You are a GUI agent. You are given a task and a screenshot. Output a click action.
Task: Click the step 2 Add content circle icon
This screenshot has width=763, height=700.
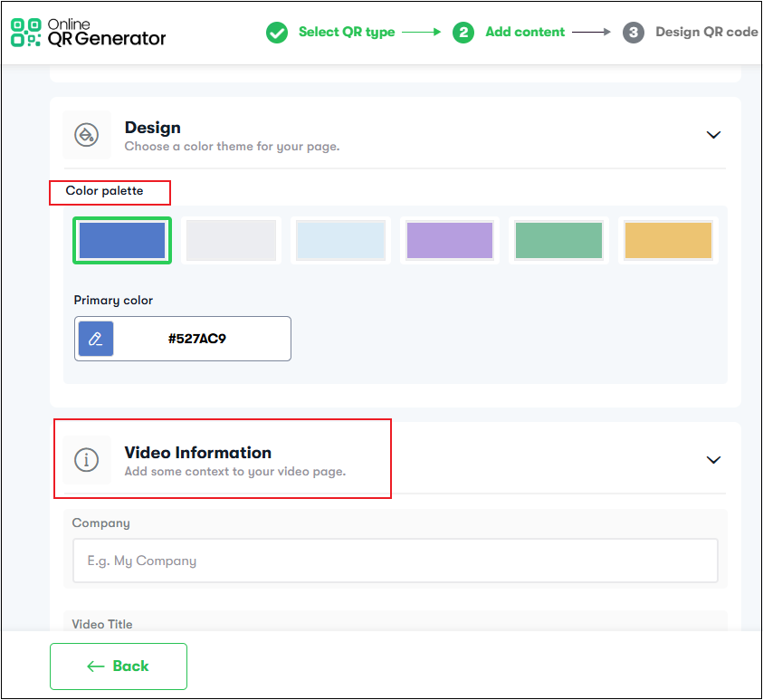click(463, 32)
